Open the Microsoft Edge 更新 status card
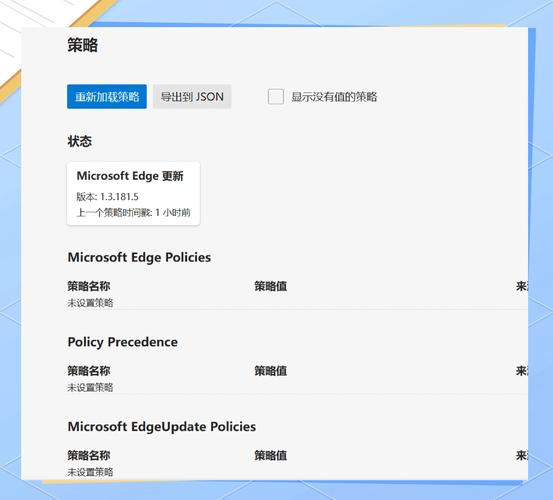The width and height of the screenshot is (553, 500). 134,194
